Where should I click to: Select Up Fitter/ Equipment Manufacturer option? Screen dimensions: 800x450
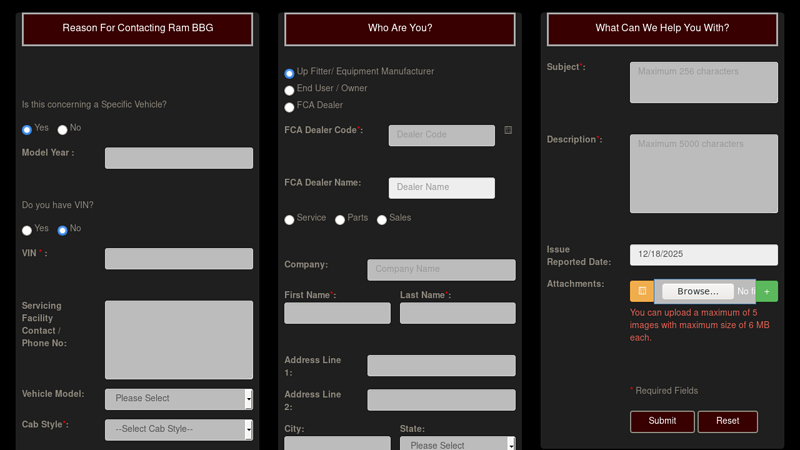pos(289,73)
